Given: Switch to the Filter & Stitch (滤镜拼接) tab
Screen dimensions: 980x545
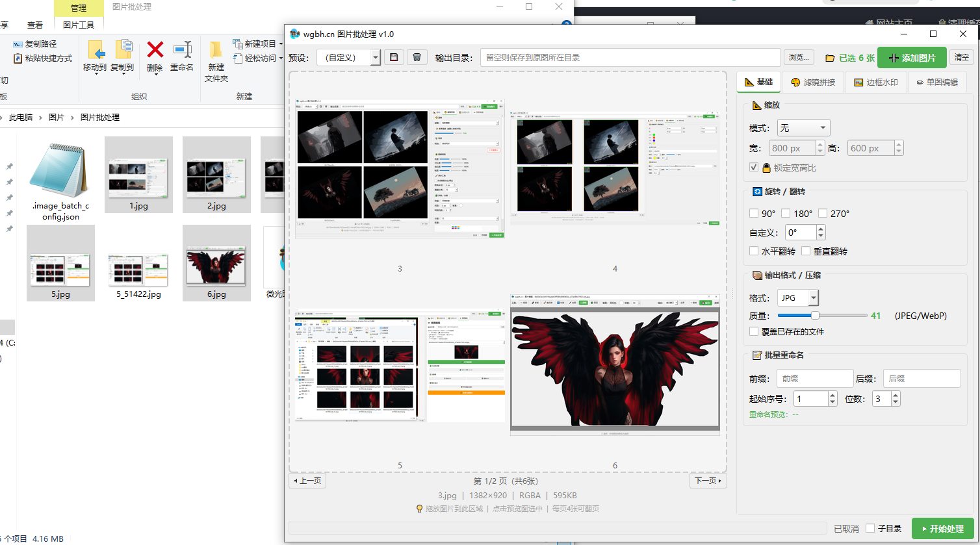Looking at the screenshot, I should (x=812, y=82).
